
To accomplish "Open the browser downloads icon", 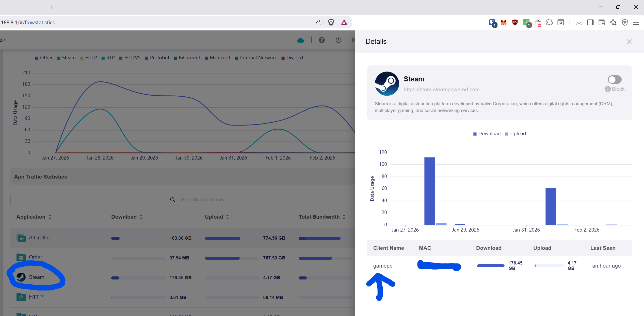I will (579, 22).
